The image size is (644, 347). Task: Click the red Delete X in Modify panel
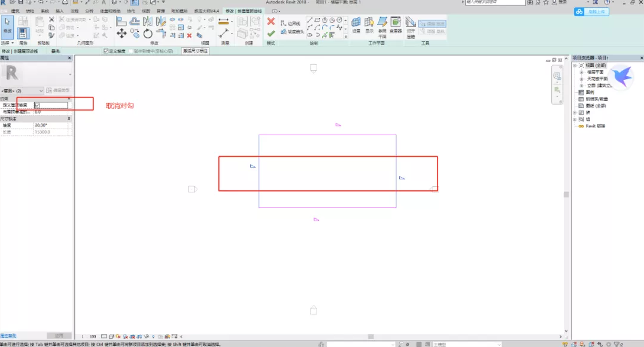pos(189,36)
